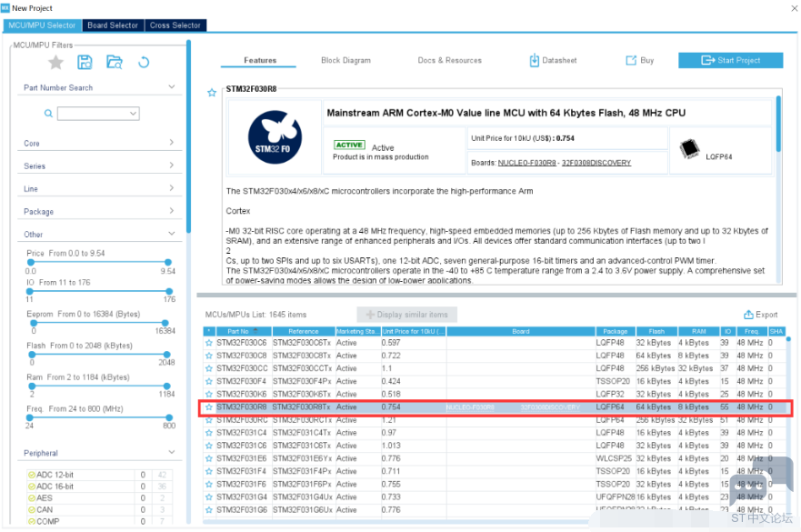
Task: Expand the Line filter section
Action: pyautogui.click(x=172, y=188)
